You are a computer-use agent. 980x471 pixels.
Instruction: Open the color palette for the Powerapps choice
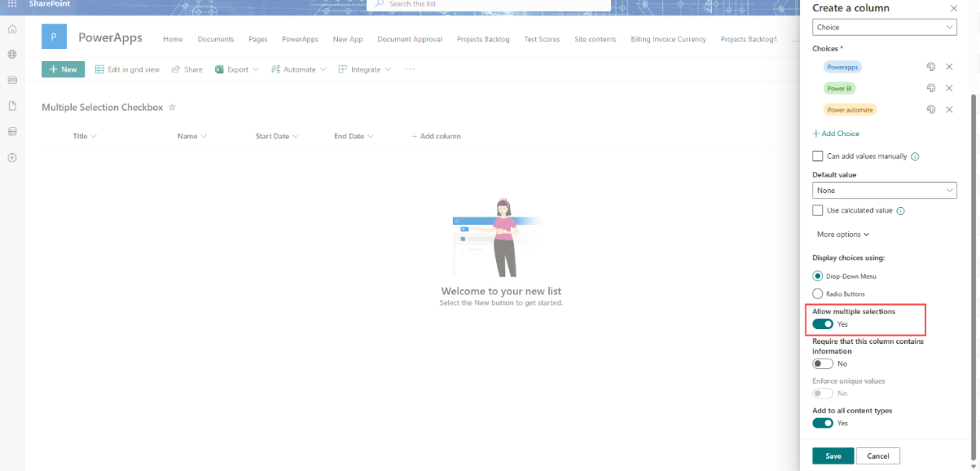pos(931,66)
